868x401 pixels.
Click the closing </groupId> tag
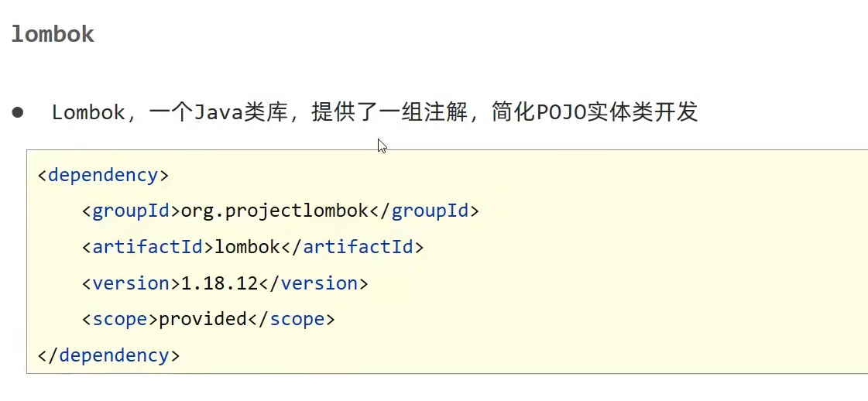coord(430,211)
